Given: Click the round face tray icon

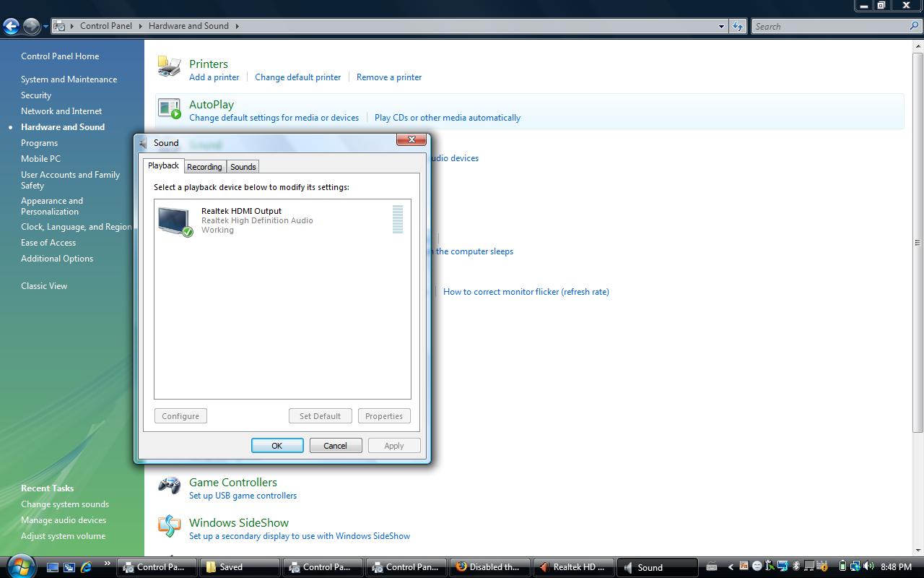Looking at the screenshot, I should 757,566.
